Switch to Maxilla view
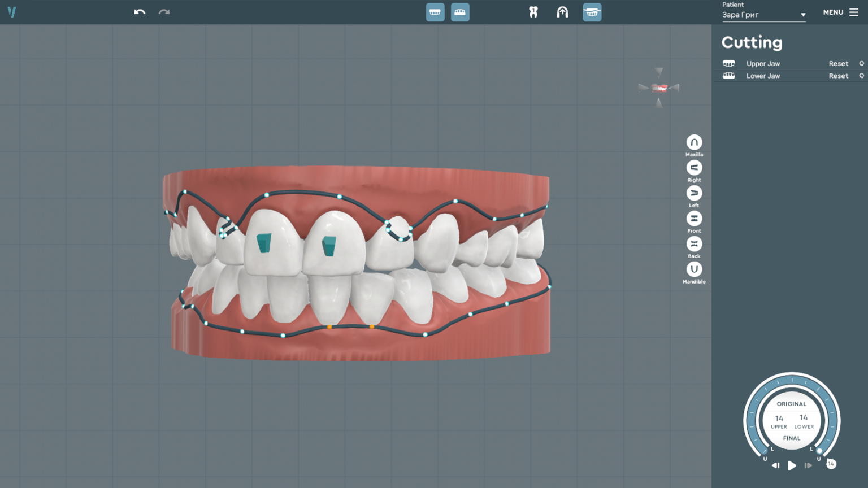868x488 pixels. tap(694, 142)
